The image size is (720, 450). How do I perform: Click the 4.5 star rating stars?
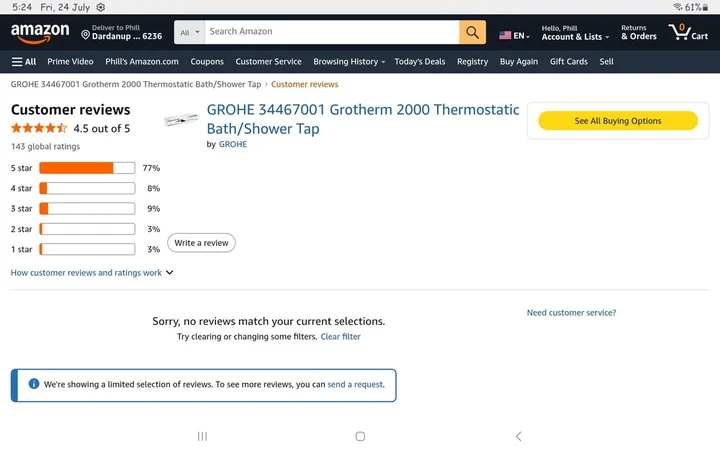[39, 128]
